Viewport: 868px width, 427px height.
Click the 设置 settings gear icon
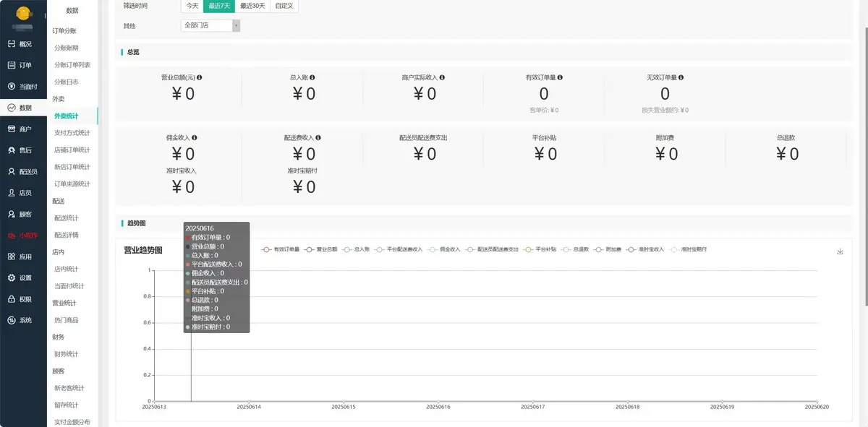pos(12,278)
